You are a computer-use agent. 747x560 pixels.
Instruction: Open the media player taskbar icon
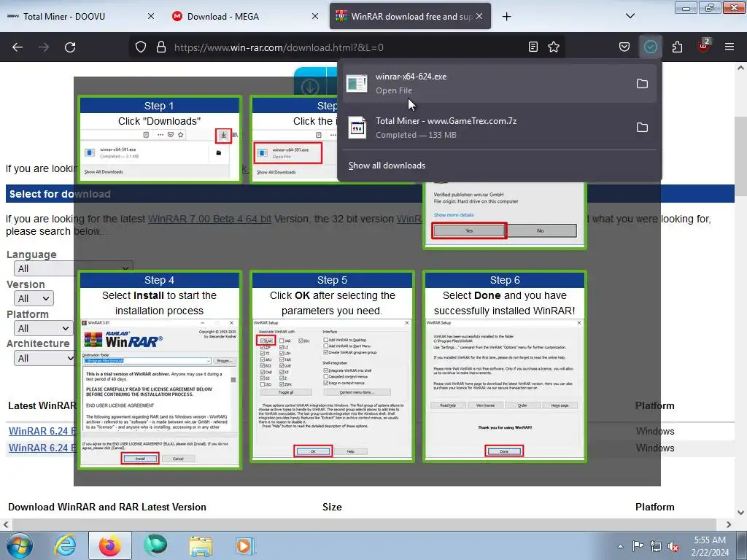tap(245, 545)
